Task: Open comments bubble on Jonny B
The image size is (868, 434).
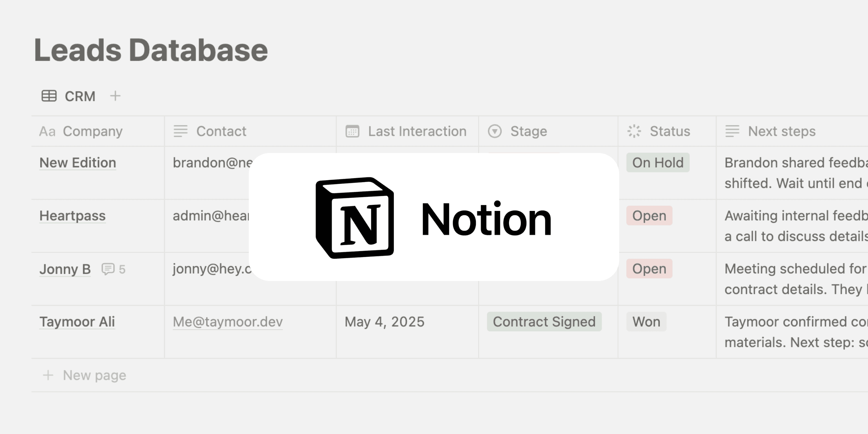Action: pos(113,269)
